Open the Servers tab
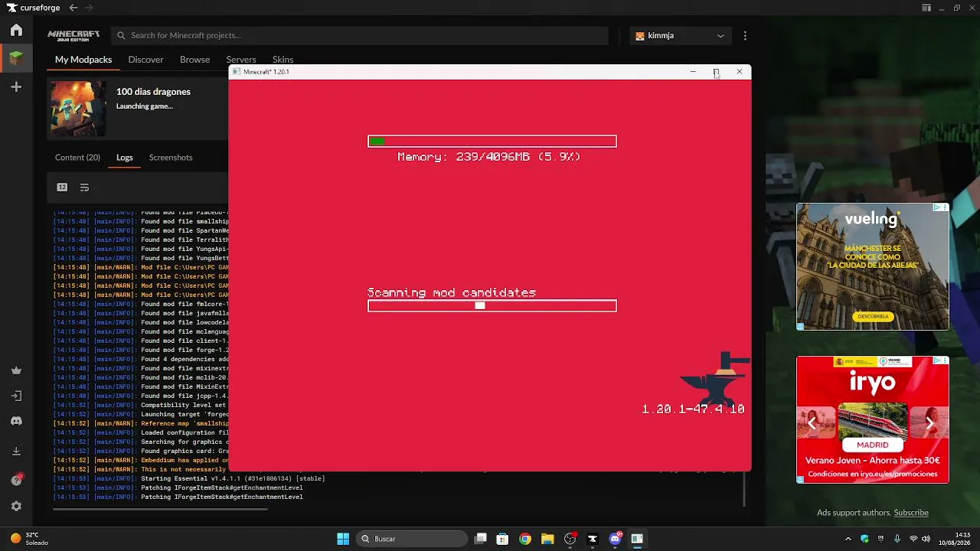The height and width of the screenshot is (551, 980). pos(241,60)
